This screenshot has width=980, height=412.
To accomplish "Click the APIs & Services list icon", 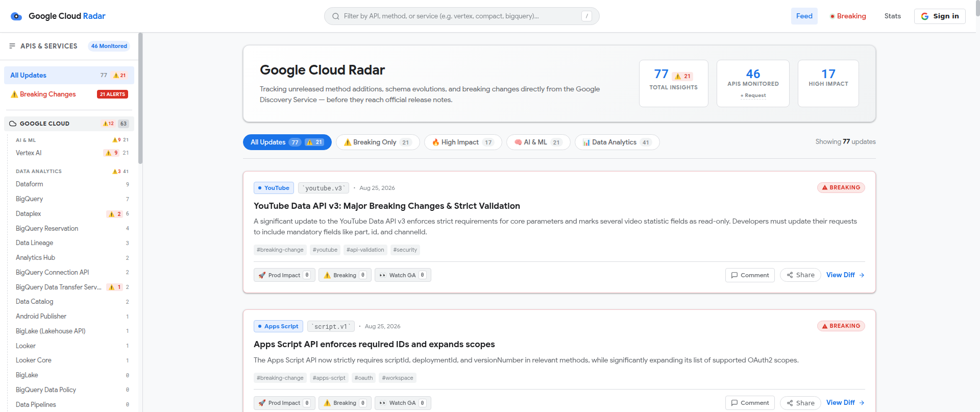I will pyautogui.click(x=12, y=46).
